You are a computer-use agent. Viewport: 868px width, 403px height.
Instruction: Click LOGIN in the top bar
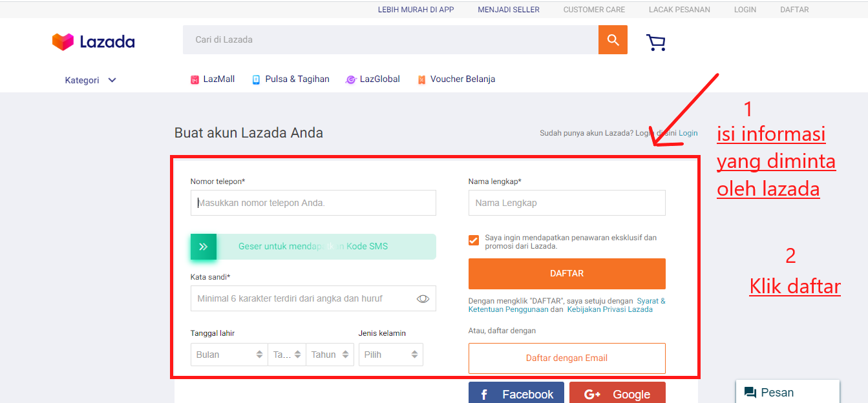[745, 10]
